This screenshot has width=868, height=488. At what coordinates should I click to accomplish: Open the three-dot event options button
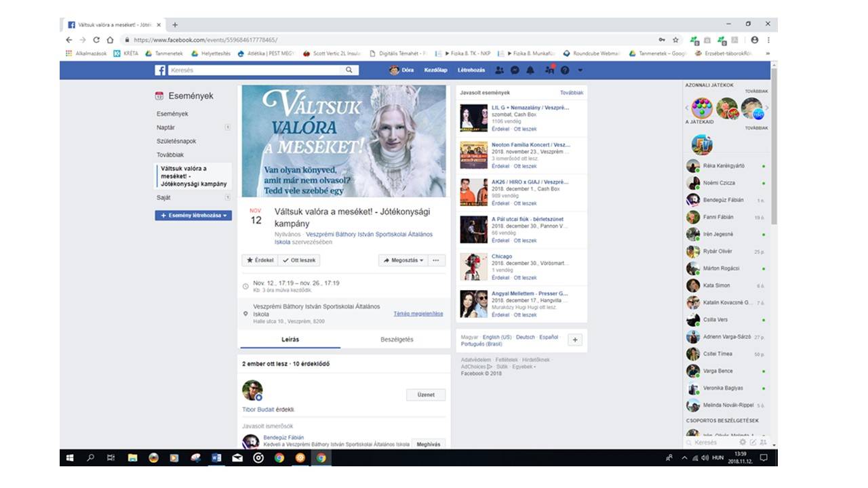pyautogui.click(x=436, y=260)
